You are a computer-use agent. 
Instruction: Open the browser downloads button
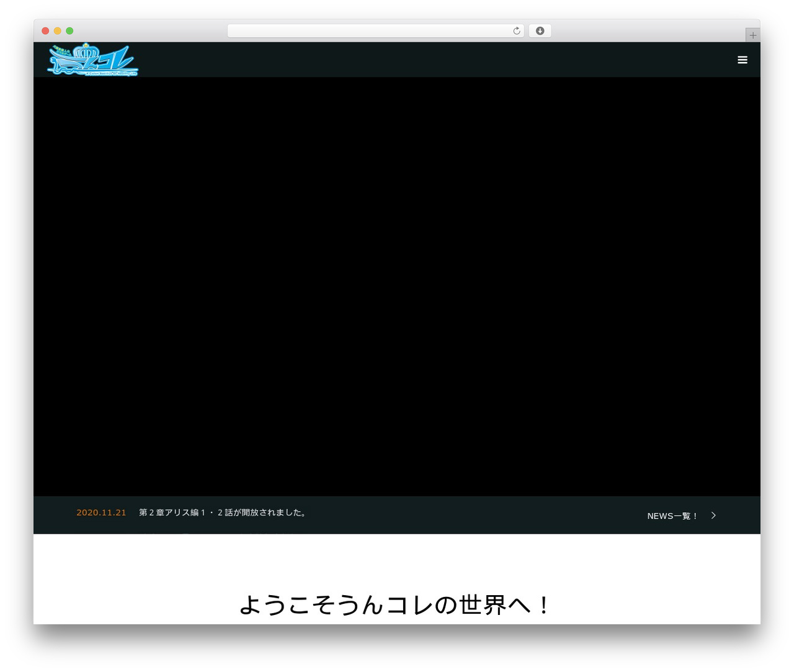coord(540,31)
